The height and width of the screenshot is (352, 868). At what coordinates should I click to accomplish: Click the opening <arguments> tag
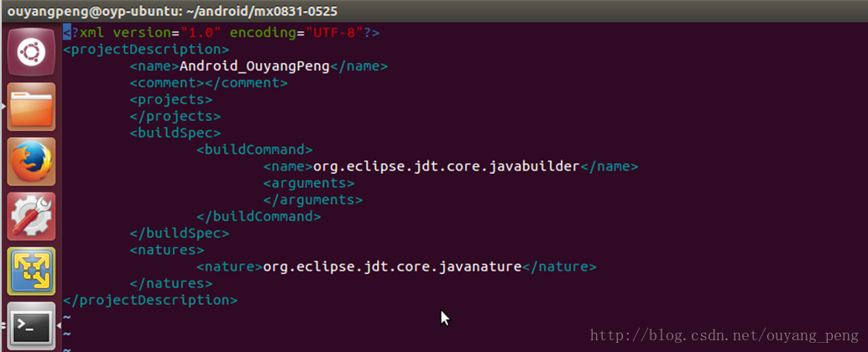pyautogui.click(x=309, y=183)
